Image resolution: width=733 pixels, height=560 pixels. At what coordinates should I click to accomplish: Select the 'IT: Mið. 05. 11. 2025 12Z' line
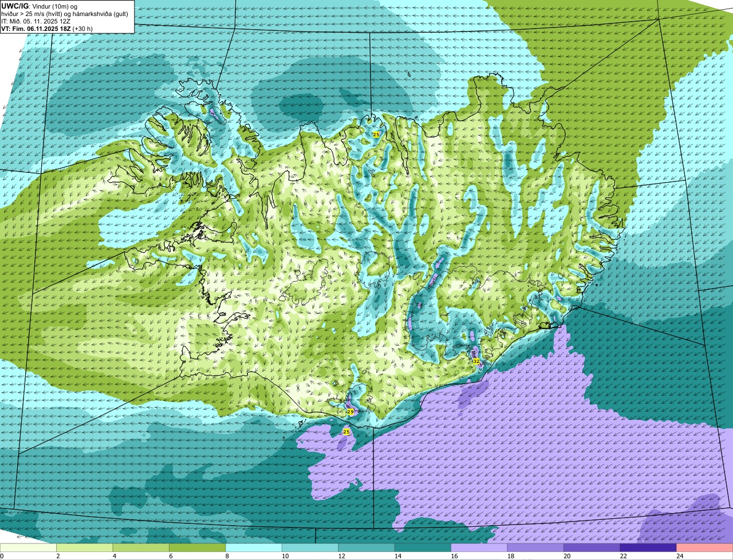[36, 21]
